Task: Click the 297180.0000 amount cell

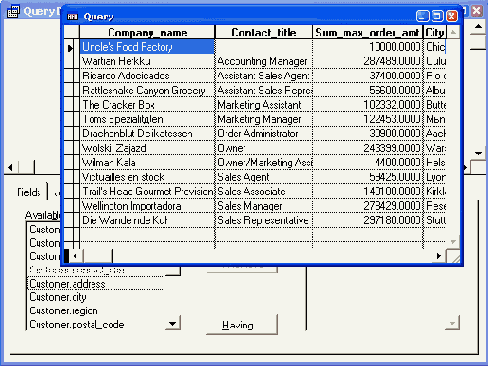Action: [x=368, y=220]
